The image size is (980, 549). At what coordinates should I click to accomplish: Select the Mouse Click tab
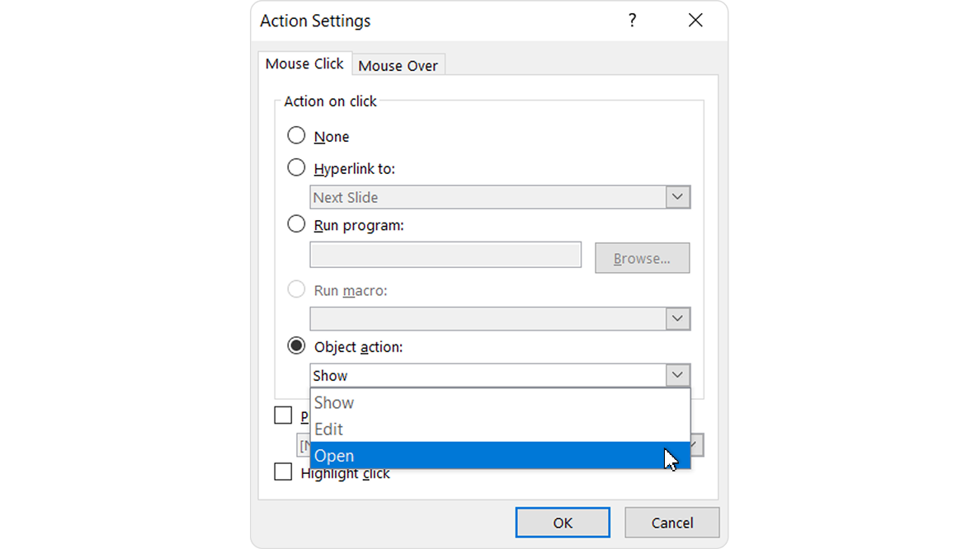(x=304, y=63)
